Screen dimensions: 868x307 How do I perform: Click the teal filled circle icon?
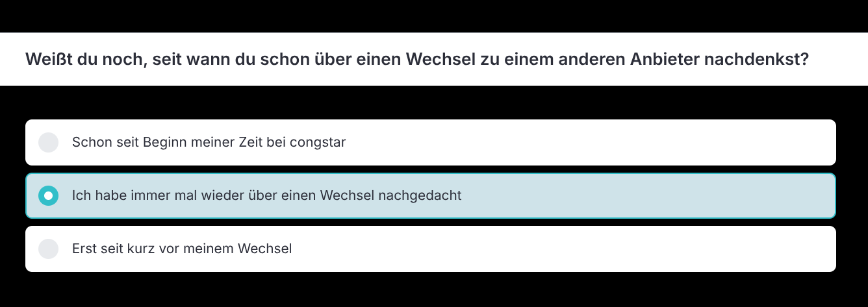click(49, 195)
